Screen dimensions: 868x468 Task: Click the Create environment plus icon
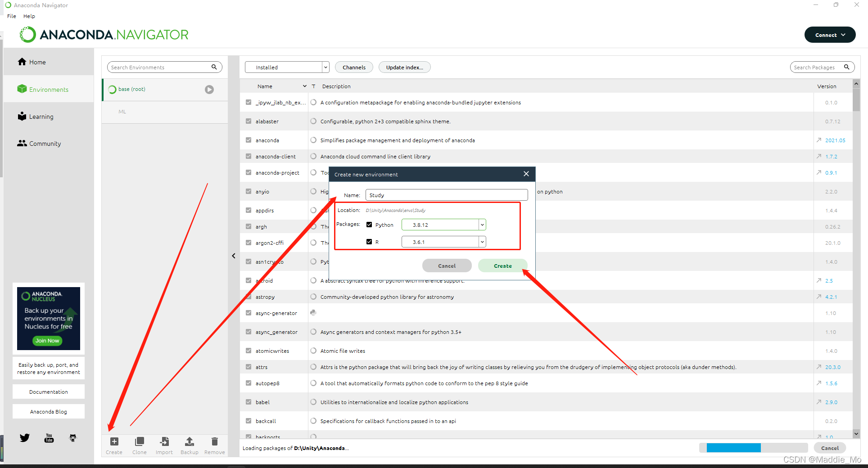(x=114, y=441)
